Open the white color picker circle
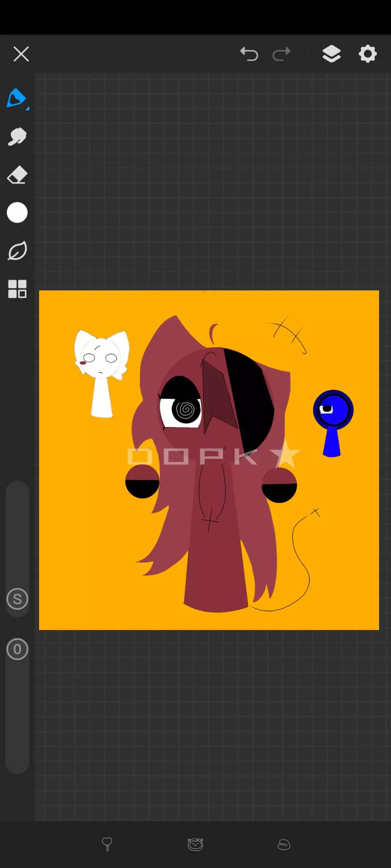 coord(17,213)
